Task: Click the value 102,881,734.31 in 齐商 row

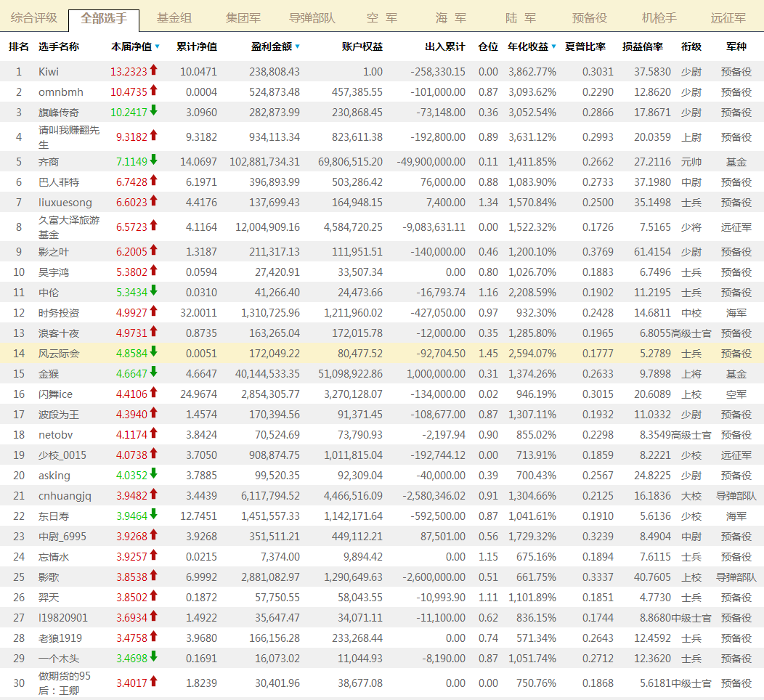Action: 264,162
